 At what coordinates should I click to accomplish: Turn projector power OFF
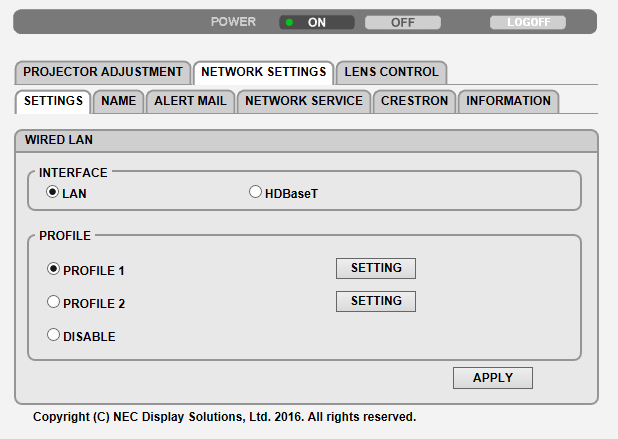[x=402, y=22]
